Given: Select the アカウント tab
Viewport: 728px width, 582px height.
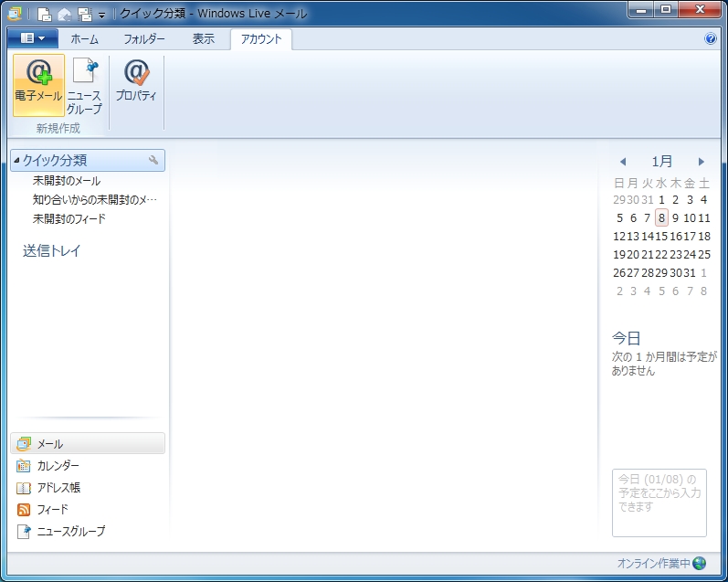Looking at the screenshot, I should [261, 39].
